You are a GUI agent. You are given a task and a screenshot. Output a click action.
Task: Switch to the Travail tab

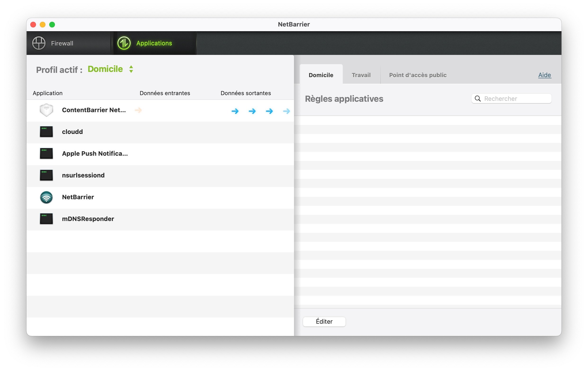click(x=361, y=75)
